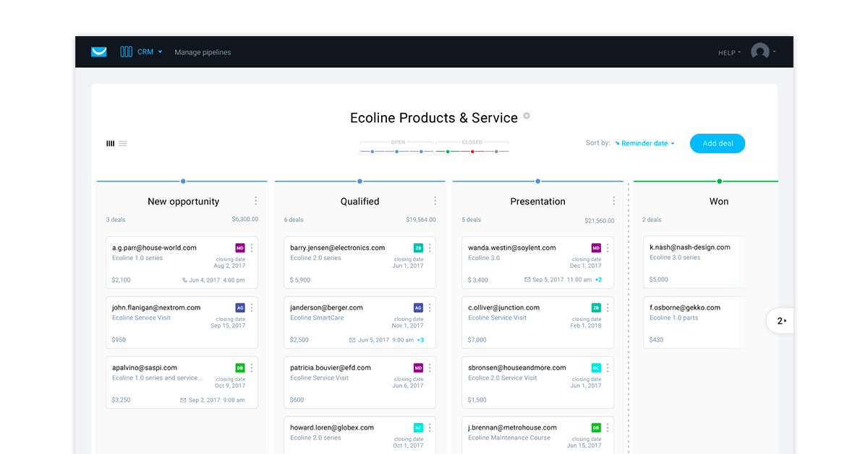Image resolution: width=868 pixels, height=454 pixels.
Task: Open pipeline settings gear beside title
Action: (527, 116)
